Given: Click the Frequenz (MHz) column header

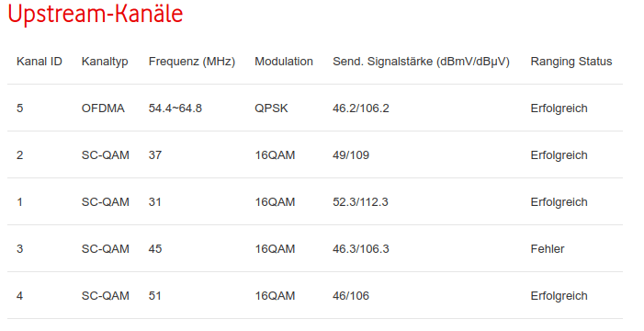Looking at the screenshot, I should click(x=192, y=62).
